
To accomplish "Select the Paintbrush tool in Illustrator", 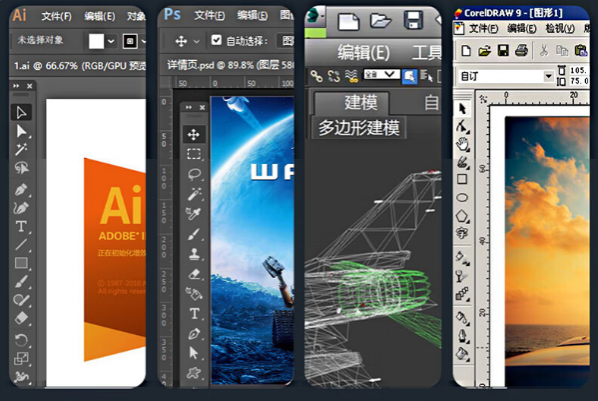I will (21, 282).
